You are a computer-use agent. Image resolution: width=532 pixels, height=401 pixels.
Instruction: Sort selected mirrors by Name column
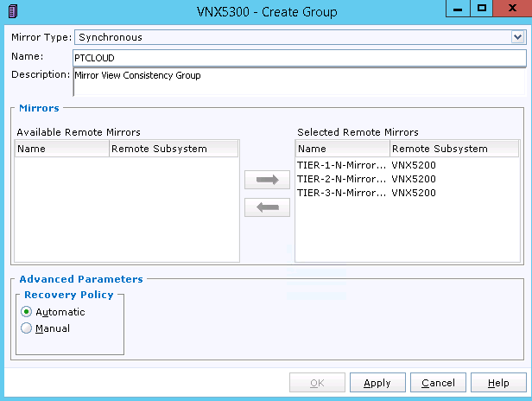(343, 149)
